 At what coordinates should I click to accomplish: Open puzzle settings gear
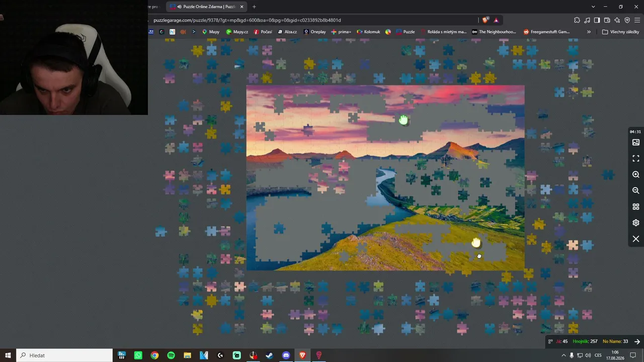tap(636, 223)
